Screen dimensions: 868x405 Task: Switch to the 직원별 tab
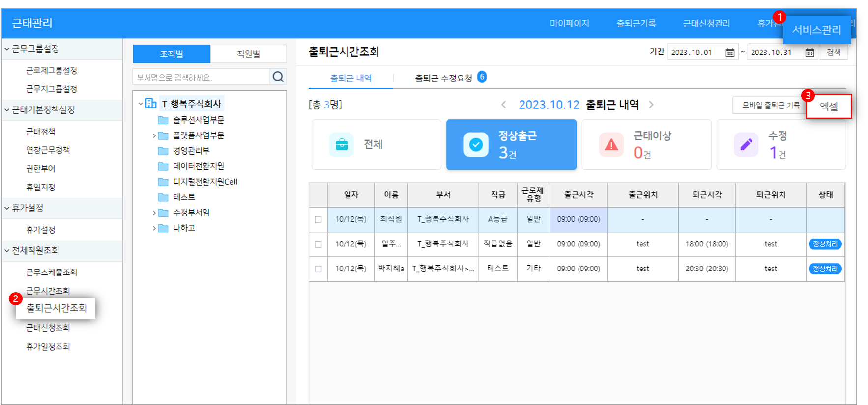(x=248, y=54)
